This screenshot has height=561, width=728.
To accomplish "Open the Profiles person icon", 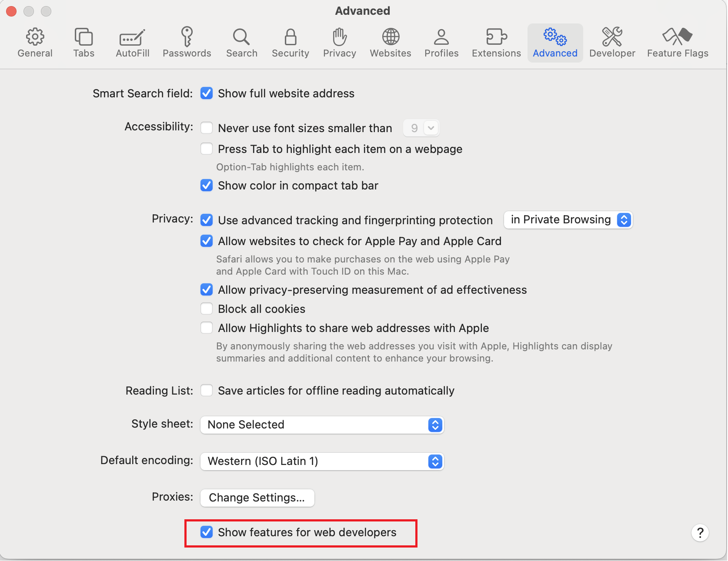I will click(x=441, y=37).
